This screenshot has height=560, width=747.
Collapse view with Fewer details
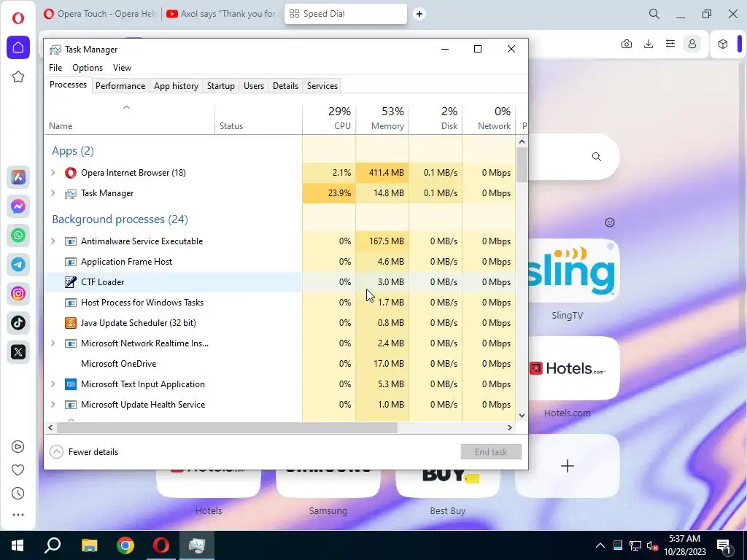(84, 452)
